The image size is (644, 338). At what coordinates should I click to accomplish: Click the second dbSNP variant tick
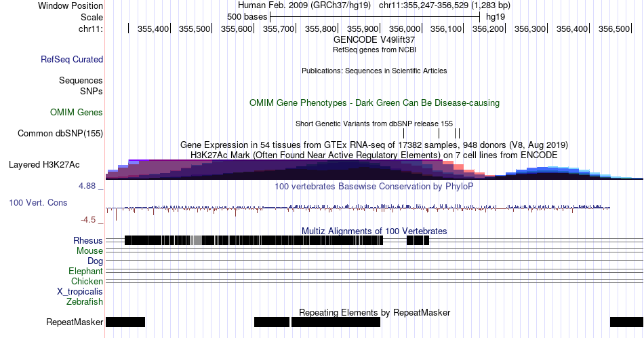[439, 133]
